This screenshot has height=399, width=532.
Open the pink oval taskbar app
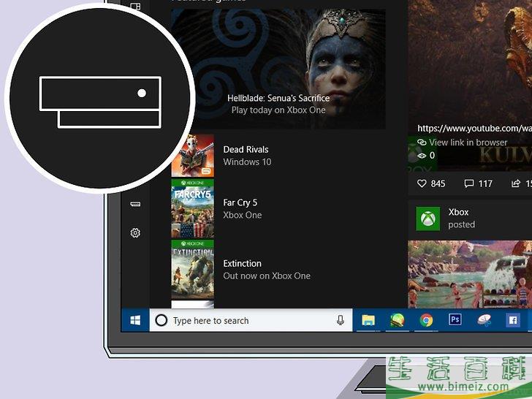(484, 320)
